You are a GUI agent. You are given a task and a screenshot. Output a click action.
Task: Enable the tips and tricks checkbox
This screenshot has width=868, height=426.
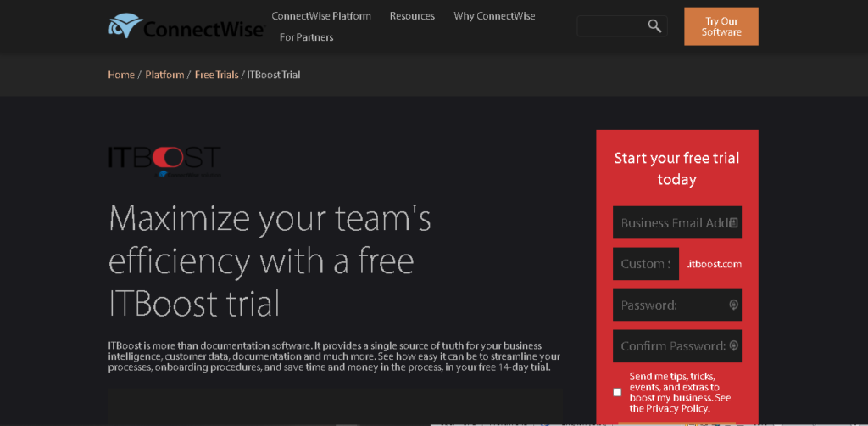[617, 392]
